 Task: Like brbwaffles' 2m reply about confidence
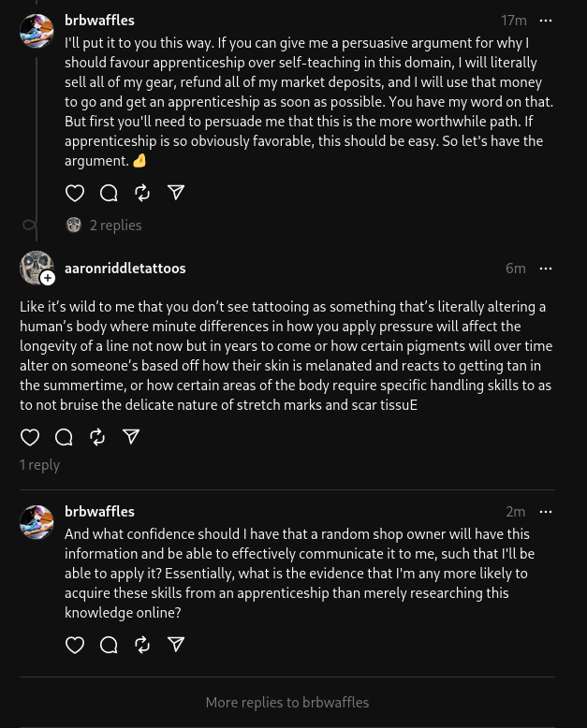[75, 645]
